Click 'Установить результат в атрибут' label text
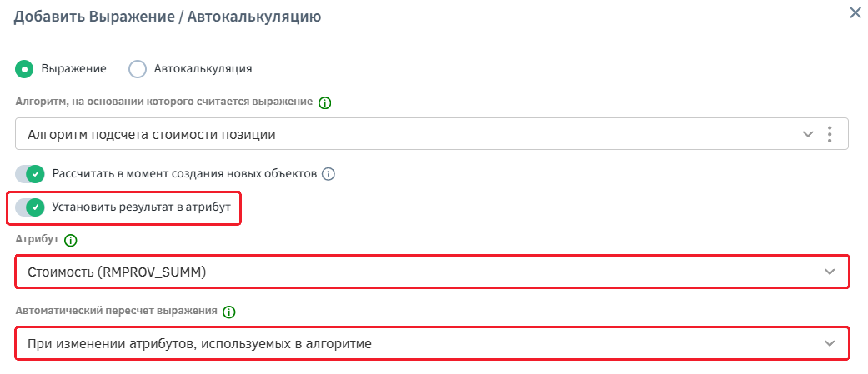The height and width of the screenshot is (374, 868). [x=141, y=207]
